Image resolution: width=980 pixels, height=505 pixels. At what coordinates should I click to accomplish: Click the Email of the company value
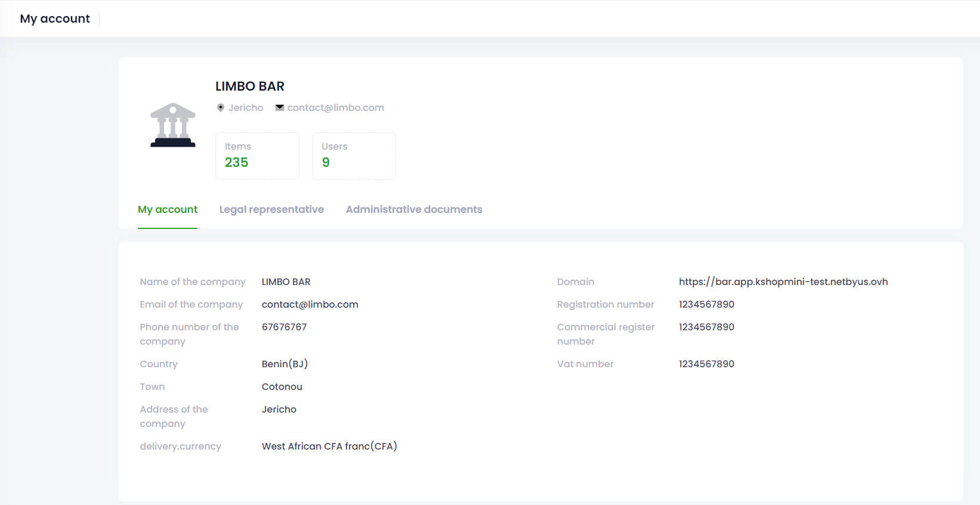point(310,305)
